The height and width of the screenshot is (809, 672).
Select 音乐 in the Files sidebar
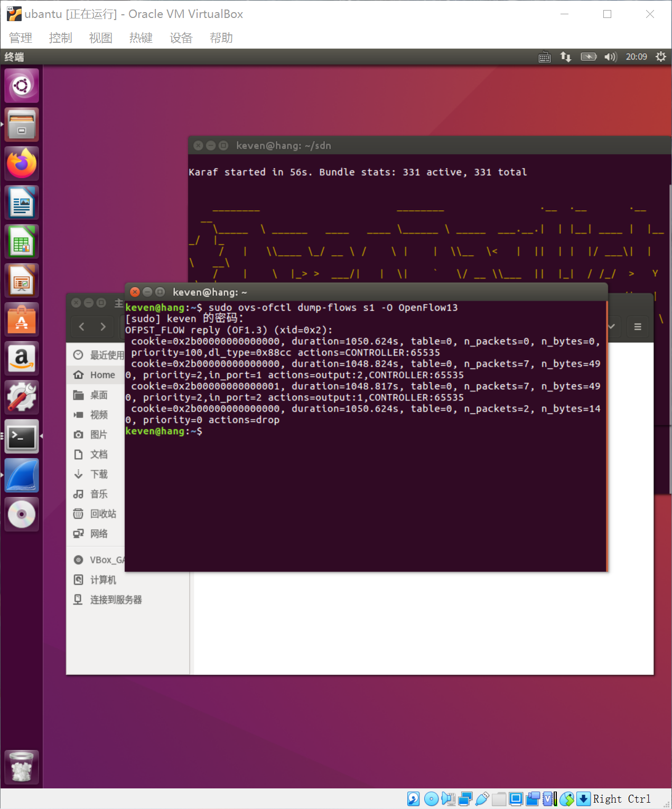96,494
